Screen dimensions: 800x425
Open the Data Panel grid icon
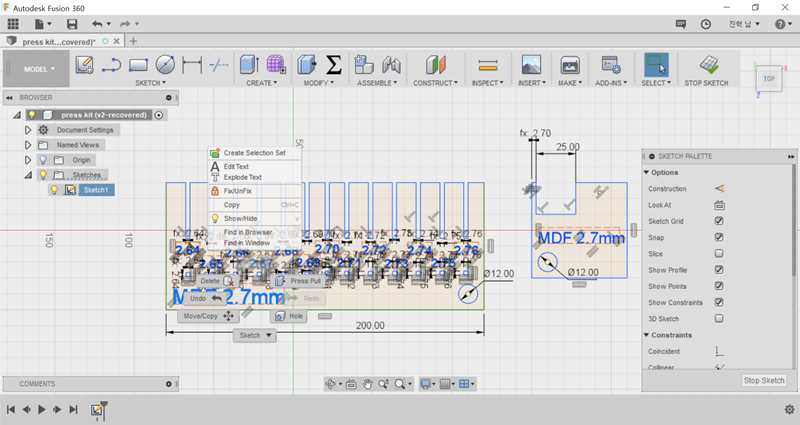(x=13, y=23)
